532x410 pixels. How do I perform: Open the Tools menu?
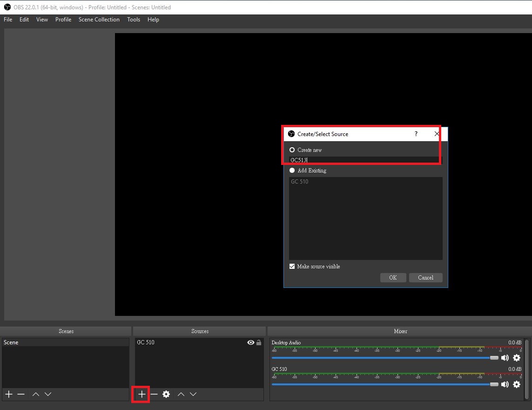134,20
